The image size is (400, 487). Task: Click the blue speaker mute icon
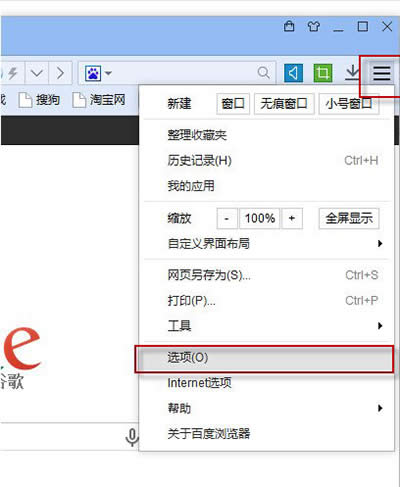[293, 73]
